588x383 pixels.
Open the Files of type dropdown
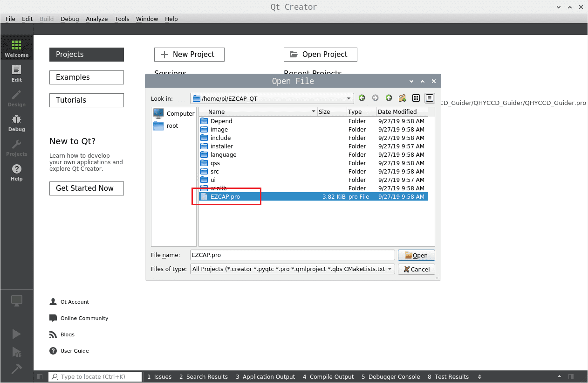[293, 269]
